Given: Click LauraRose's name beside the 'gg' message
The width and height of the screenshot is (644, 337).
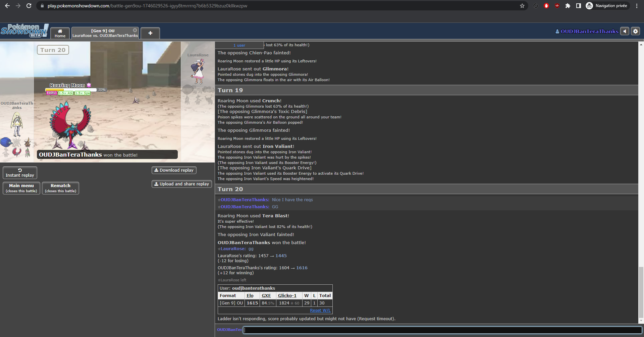Looking at the screenshot, I should click(x=233, y=249).
